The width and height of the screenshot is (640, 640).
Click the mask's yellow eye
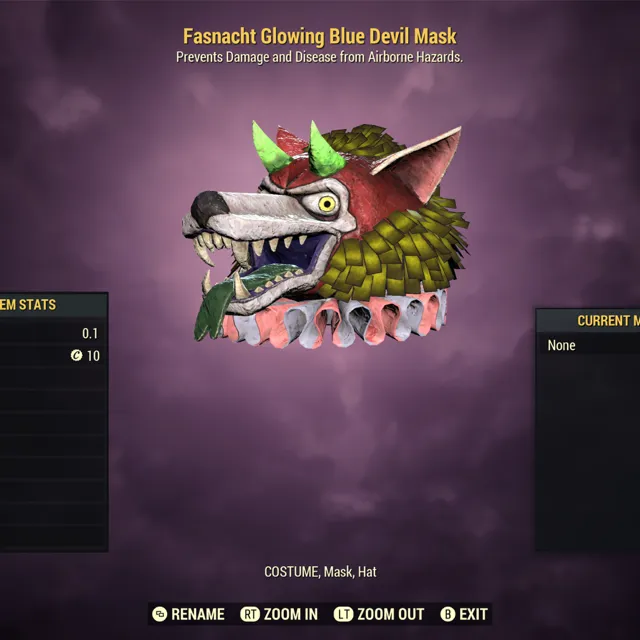coord(327,203)
